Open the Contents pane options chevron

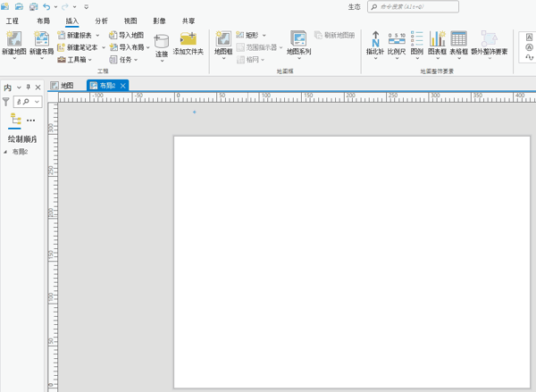pyautogui.click(x=19, y=88)
